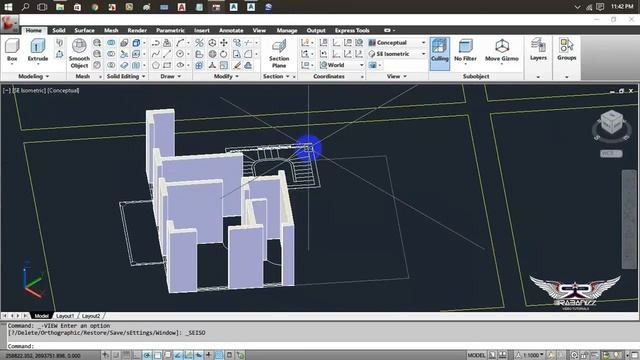The height and width of the screenshot is (360, 640).
Task: Select the Move tool in Modify
Action: (224, 42)
